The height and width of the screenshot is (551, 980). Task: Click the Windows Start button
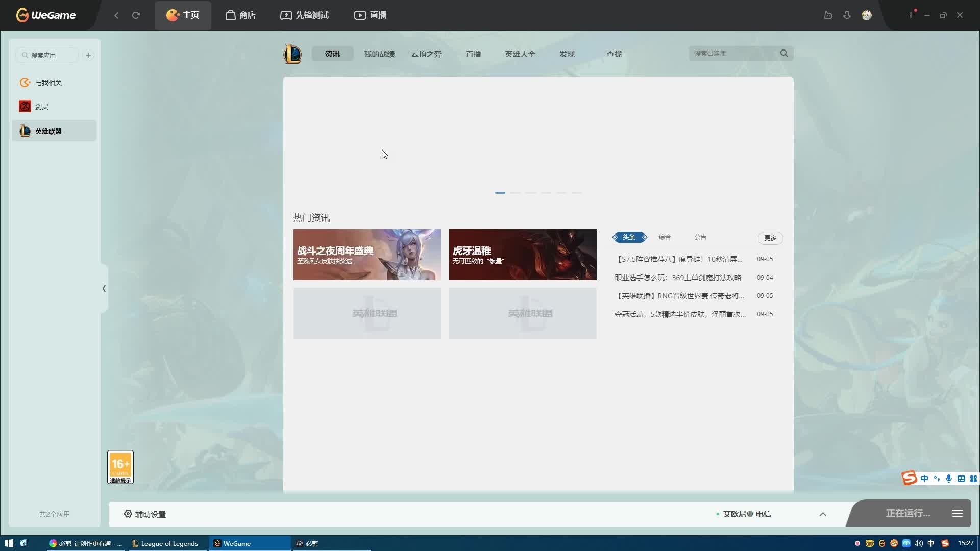pyautogui.click(x=9, y=543)
